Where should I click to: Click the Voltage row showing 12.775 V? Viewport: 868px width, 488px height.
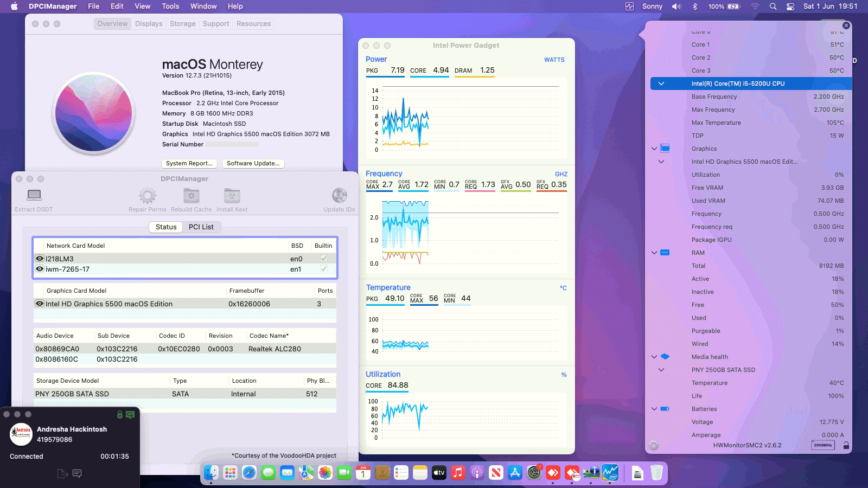click(x=751, y=422)
